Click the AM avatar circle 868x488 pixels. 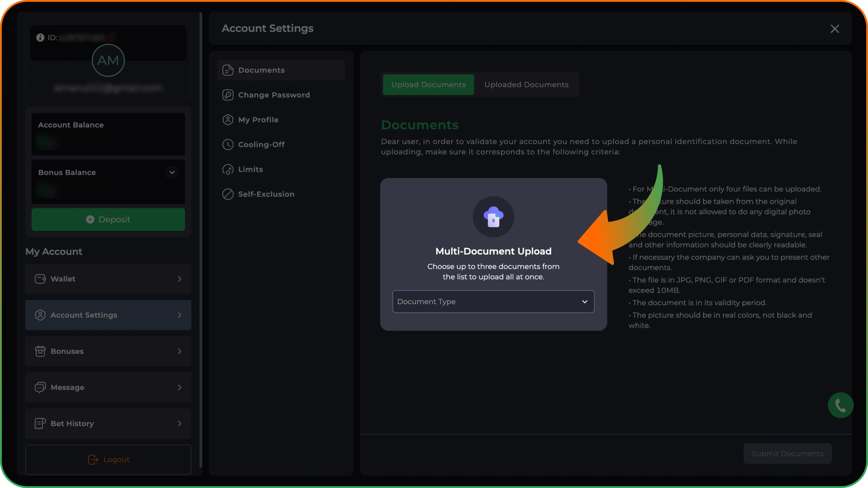108,60
